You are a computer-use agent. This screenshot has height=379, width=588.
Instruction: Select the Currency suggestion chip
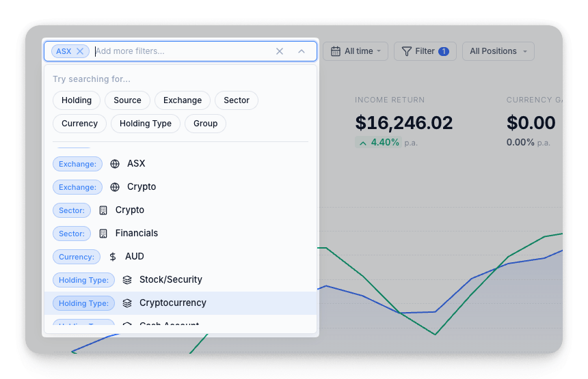(x=79, y=124)
